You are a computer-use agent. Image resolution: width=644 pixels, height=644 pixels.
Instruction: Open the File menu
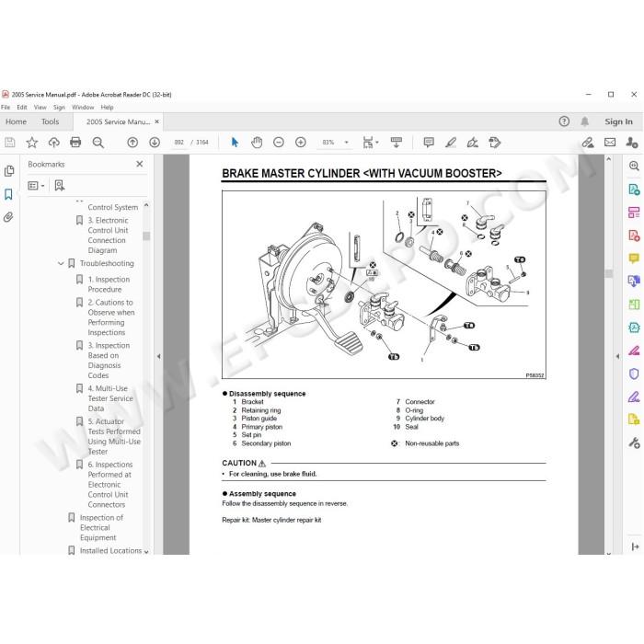pos(6,108)
